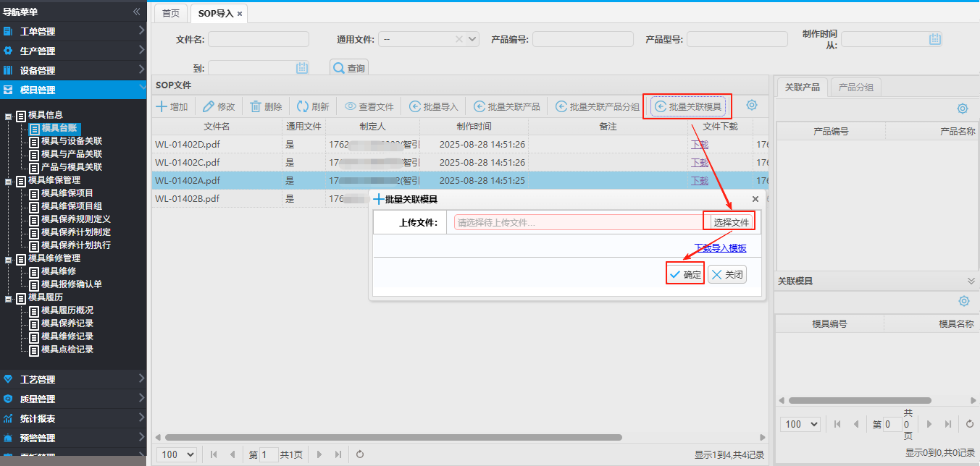Select 模具与设备关联 in navigation tree
This screenshot has height=466, width=980.
[71, 141]
